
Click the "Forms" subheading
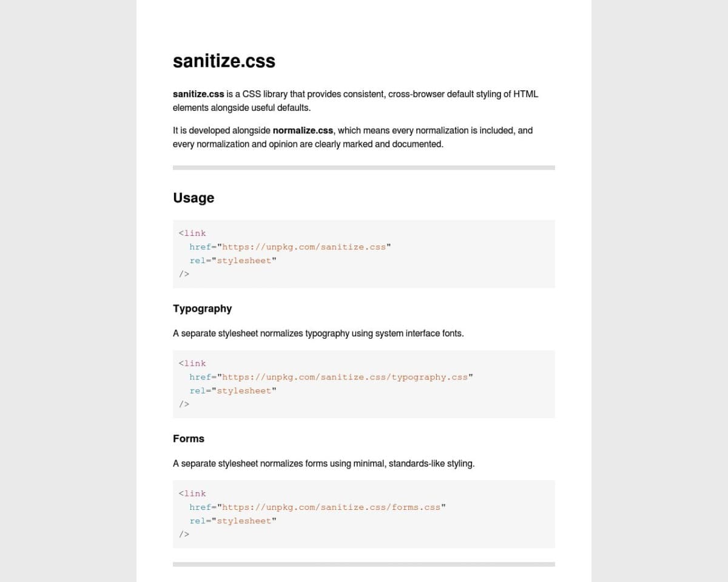(x=189, y=438)
